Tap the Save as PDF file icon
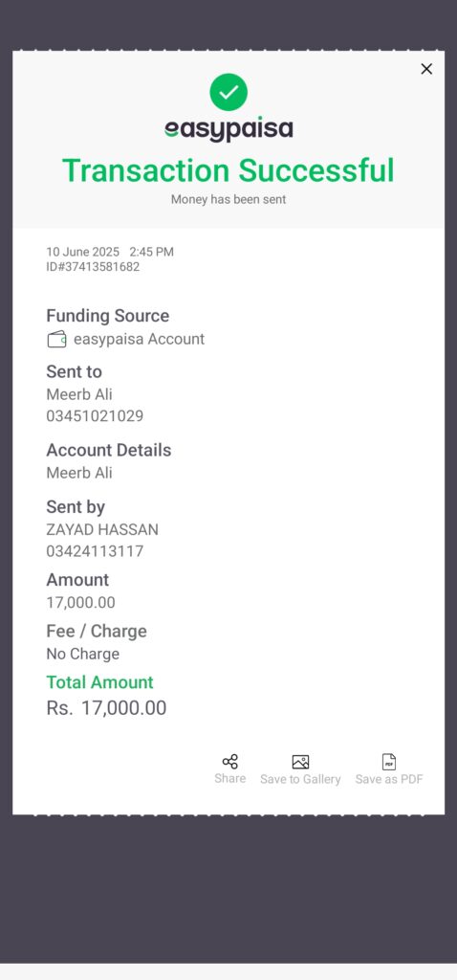The height and width of the screenshot is (980, 457). [x=389, y=762]
